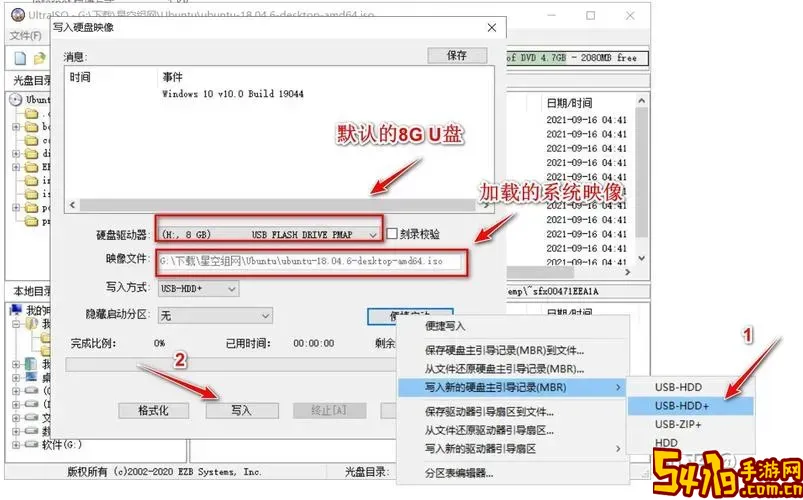
Task: Enable the 刻录校验 checkbox
Action: [392, 234]
